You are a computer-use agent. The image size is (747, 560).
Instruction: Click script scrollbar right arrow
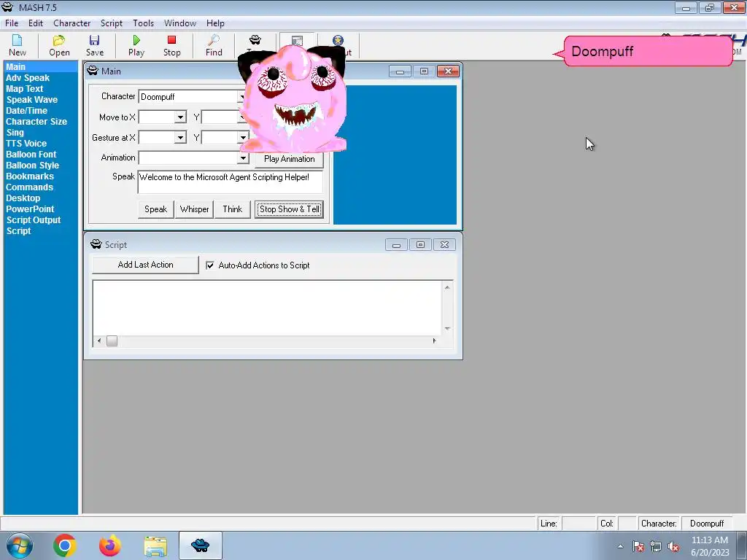click(434, 341)
